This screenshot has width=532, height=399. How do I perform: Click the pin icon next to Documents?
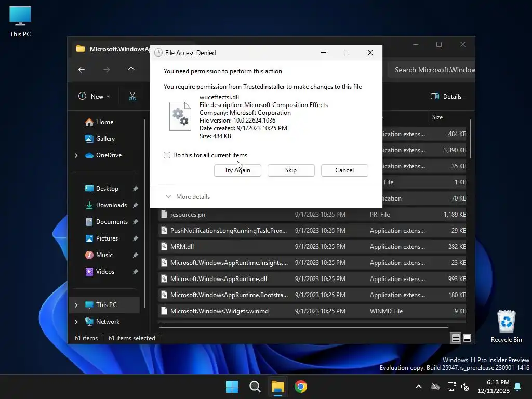(x=136, y=222)
